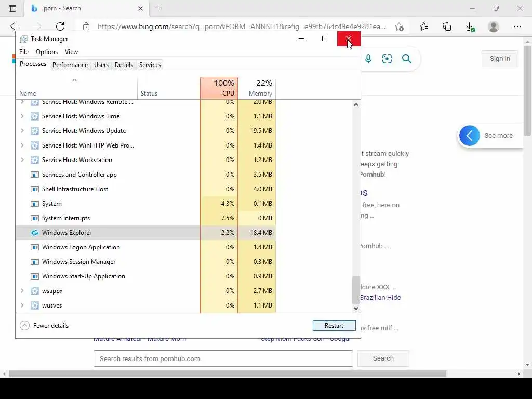Click the Bing microphone voice search icon
The width and height of the screenshot is (532, 399).
click(368, 59)
